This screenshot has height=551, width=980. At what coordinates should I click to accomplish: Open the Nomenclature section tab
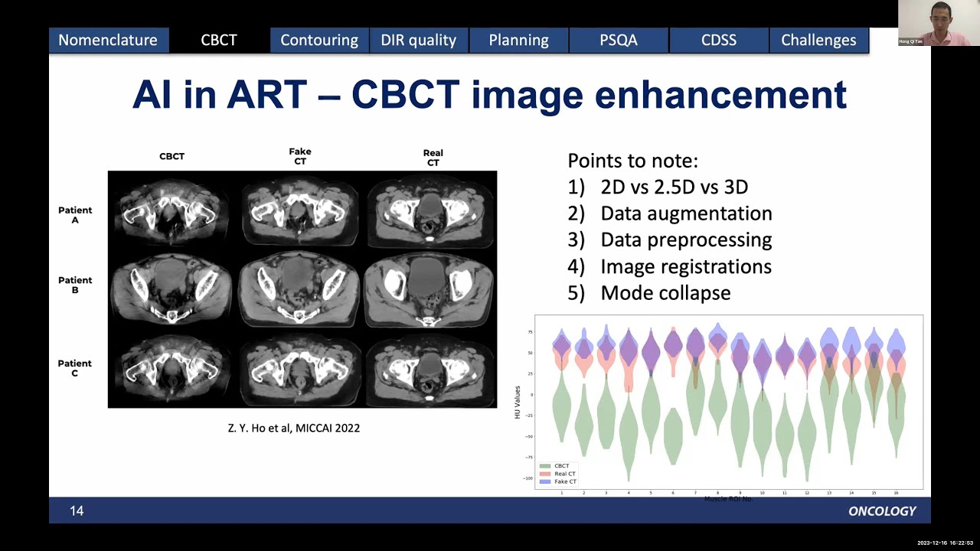coord(108,40)
